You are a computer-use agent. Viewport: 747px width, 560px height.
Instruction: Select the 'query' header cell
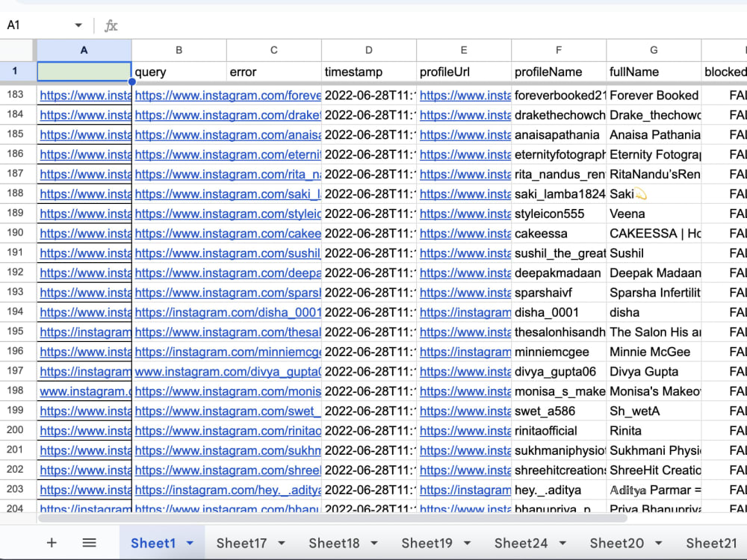click(x=179, y=72)
